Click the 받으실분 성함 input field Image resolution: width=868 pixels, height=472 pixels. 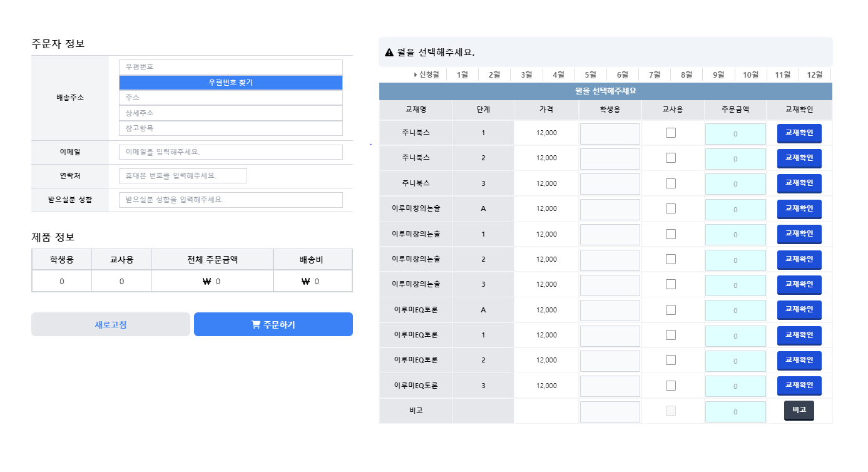pyautogui.click(x=231, y=200)
